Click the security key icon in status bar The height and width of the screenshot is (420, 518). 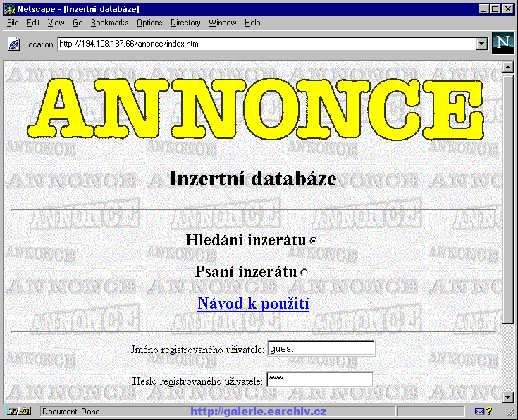point(19,412)
